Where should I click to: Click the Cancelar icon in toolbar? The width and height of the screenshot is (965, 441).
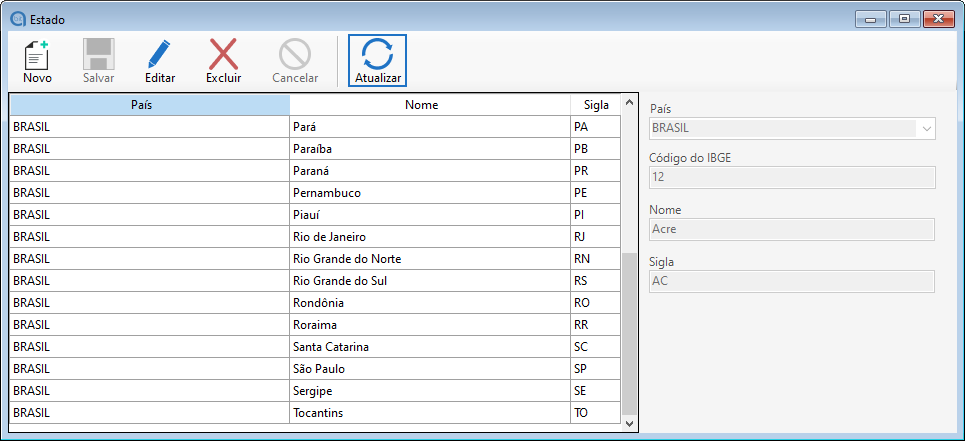pyautogui.click(x=295, y=55)
